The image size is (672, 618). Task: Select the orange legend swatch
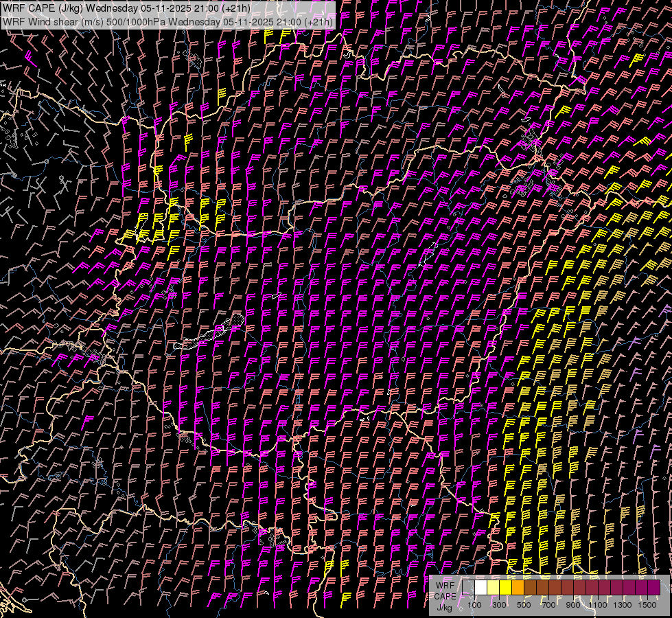[x=518, y=587]
